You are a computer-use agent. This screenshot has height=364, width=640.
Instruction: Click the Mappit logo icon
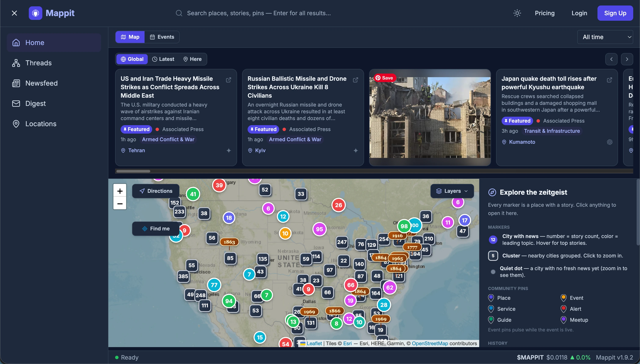tap(36, 13)
